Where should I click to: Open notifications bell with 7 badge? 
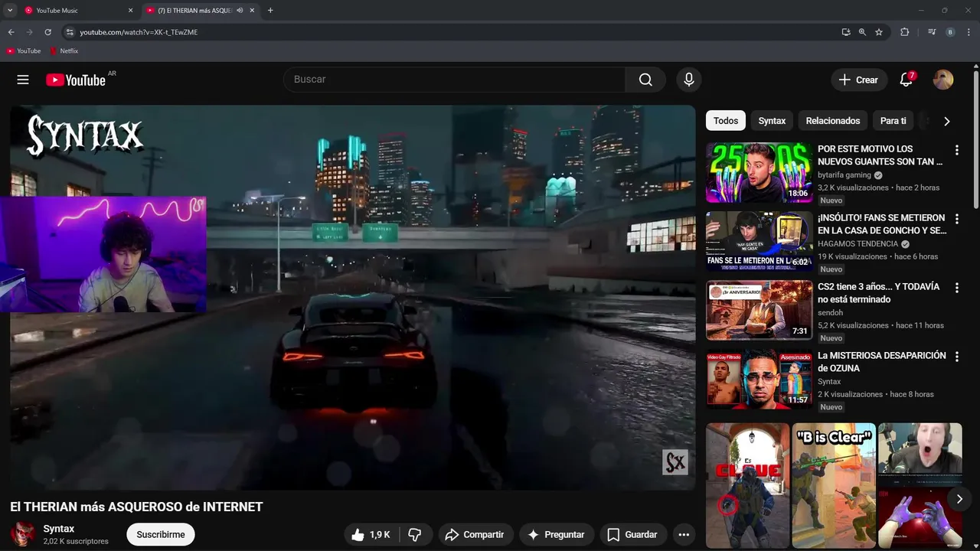(x=906, y=80)
